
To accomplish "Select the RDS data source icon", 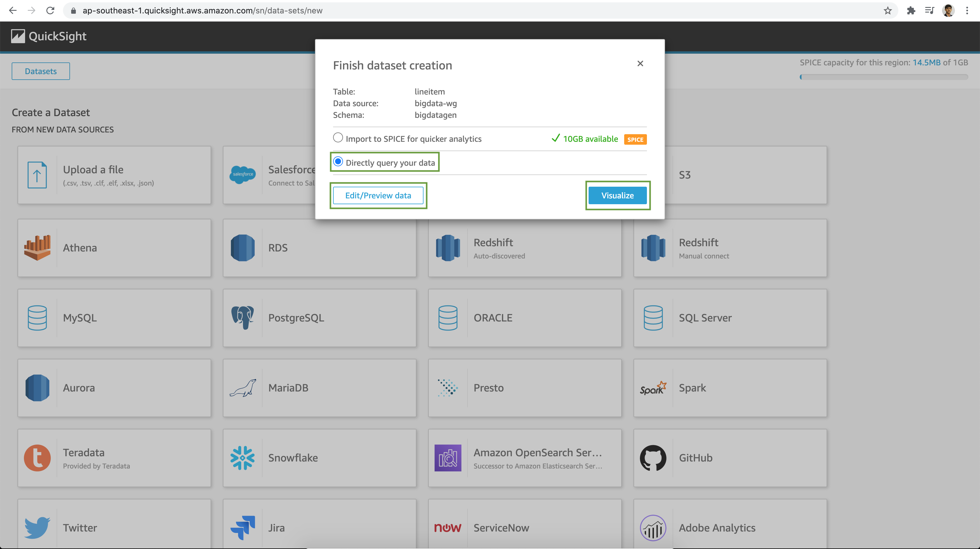I will pos(243,248).
